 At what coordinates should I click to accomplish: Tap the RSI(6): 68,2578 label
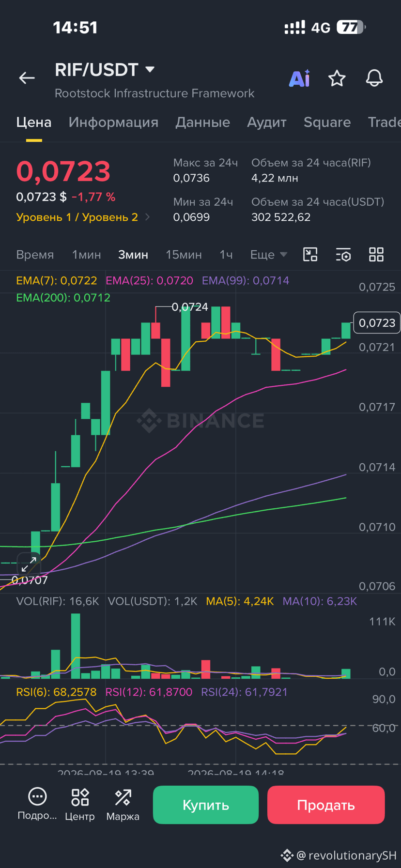(56, 692)
